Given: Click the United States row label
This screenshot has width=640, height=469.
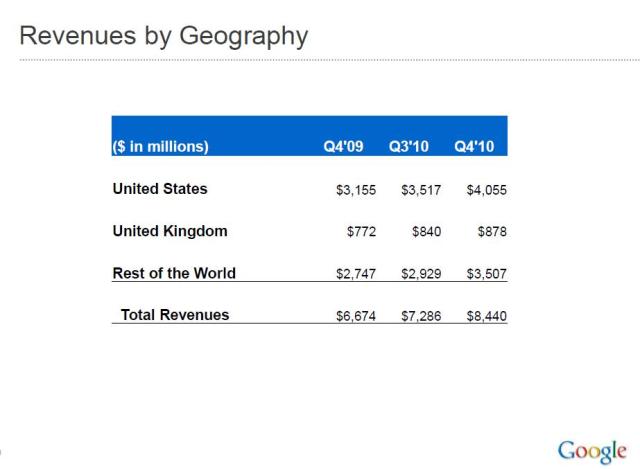Looking at the screenshot, I should [160, 189].
